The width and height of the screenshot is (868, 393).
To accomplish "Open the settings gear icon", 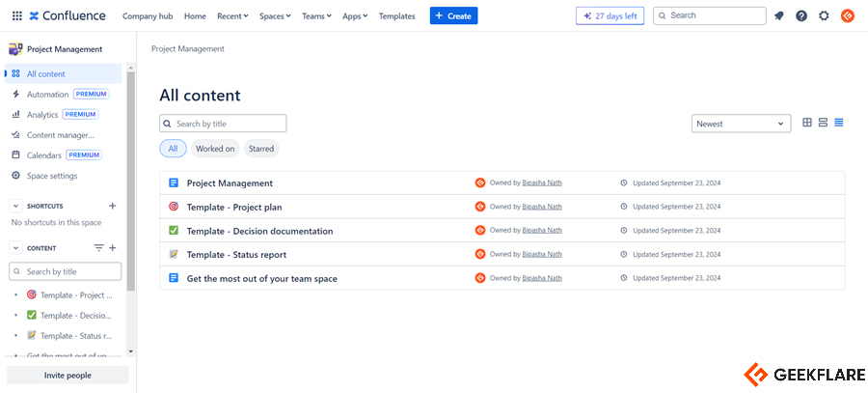I will tap(824, 16).
